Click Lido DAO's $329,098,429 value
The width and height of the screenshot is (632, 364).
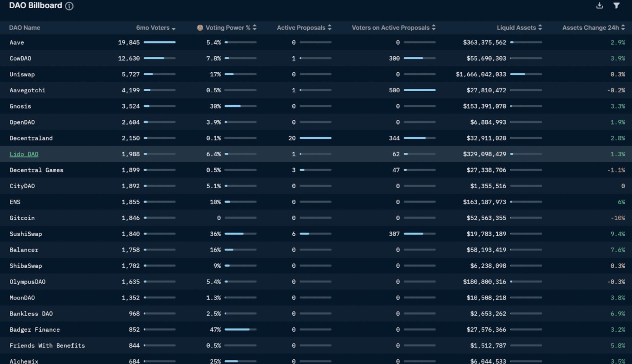click(x=484, y=154)
